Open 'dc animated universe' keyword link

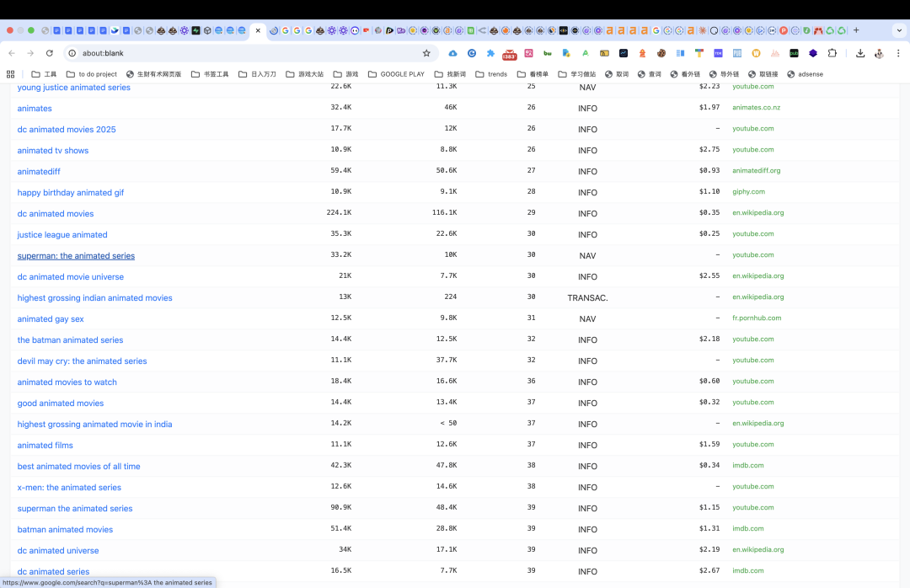coord(58,550)
